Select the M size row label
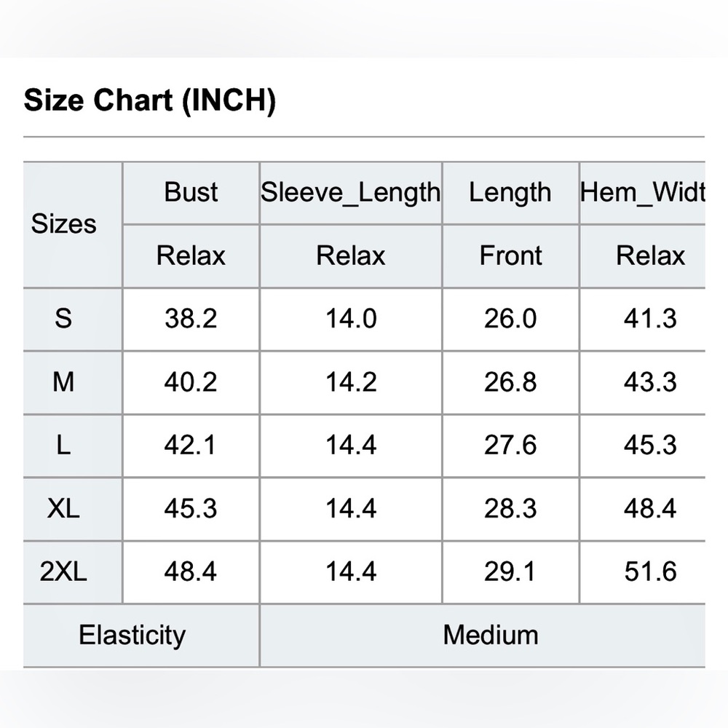728x728 pixels. point(63,382)
